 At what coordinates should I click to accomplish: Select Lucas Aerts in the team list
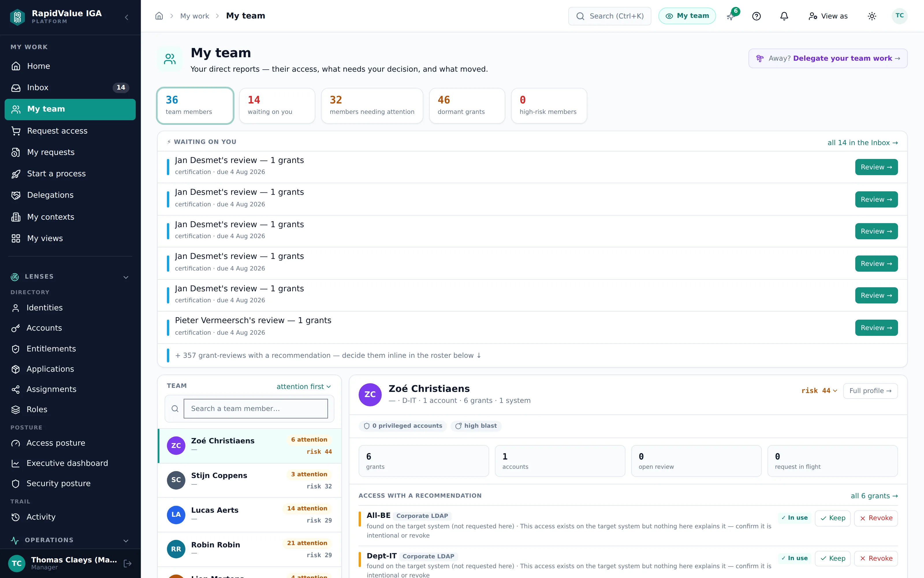(250, 514)
